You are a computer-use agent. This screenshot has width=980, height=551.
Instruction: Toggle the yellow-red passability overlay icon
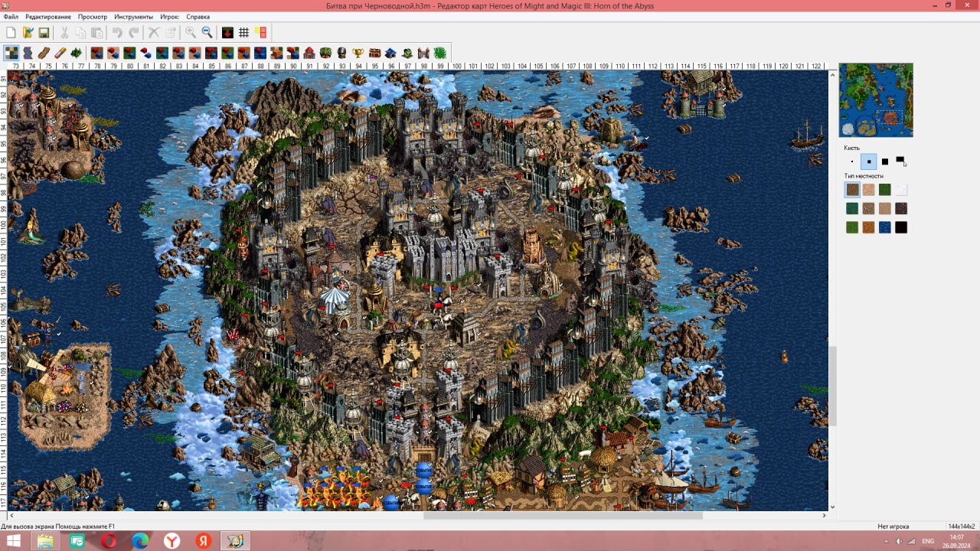pos(260,32)
